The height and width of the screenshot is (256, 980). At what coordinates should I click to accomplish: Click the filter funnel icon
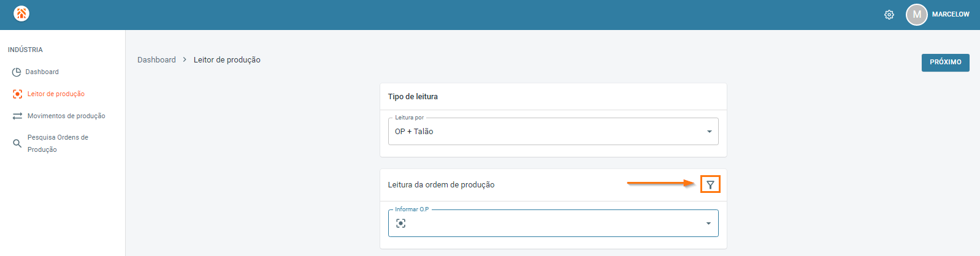(x=710, y=184)
